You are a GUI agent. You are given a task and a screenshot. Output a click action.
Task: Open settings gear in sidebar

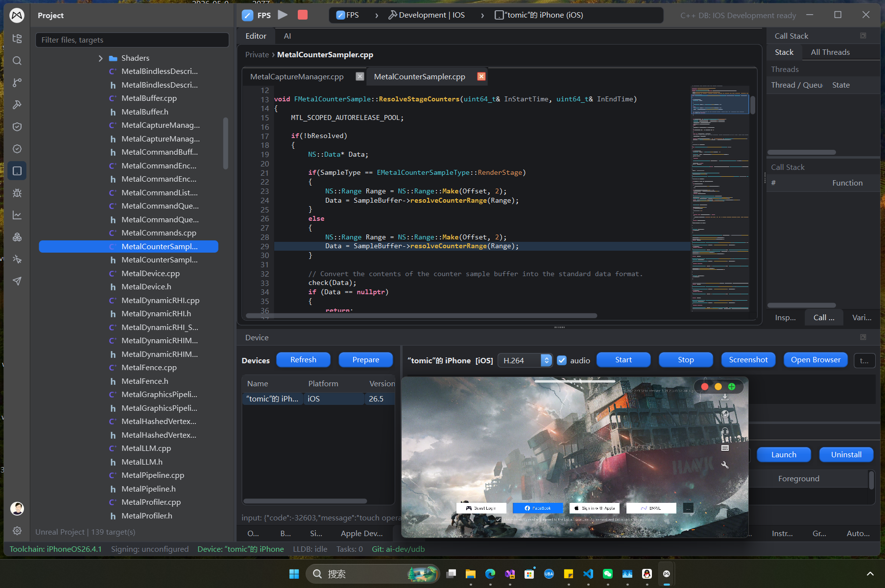coord(17,531)
